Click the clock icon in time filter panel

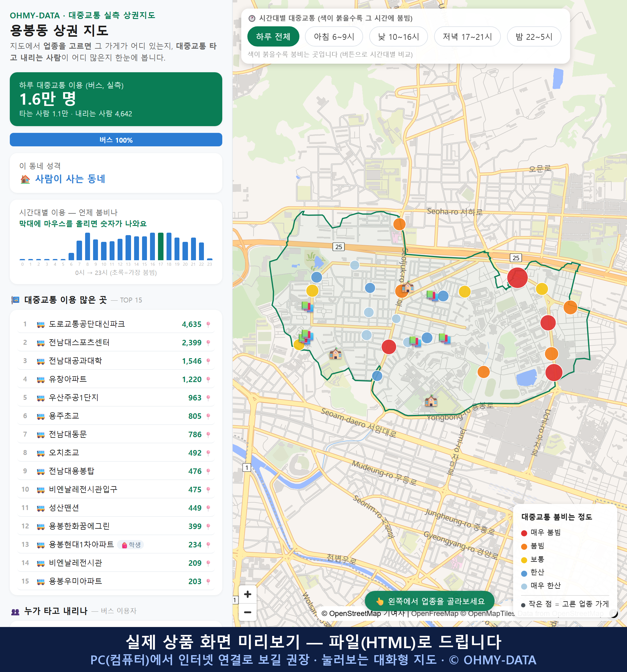click(x=252, y=18)
